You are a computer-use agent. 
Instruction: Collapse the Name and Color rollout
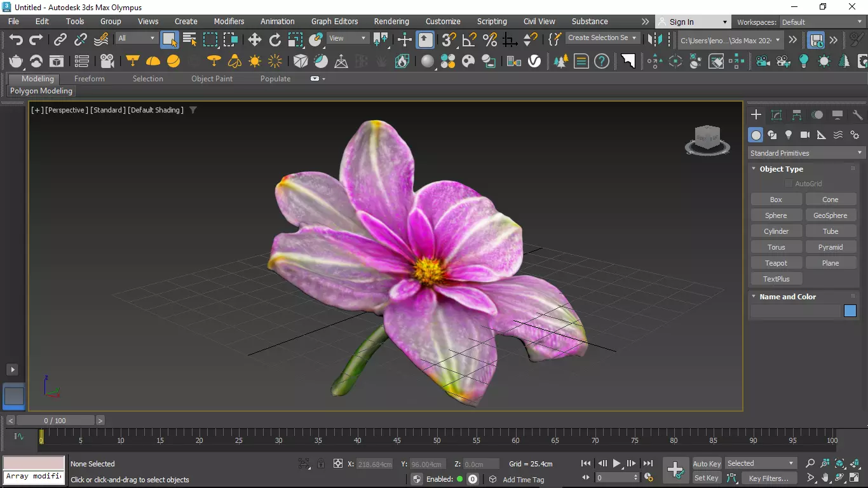[787, 297]
